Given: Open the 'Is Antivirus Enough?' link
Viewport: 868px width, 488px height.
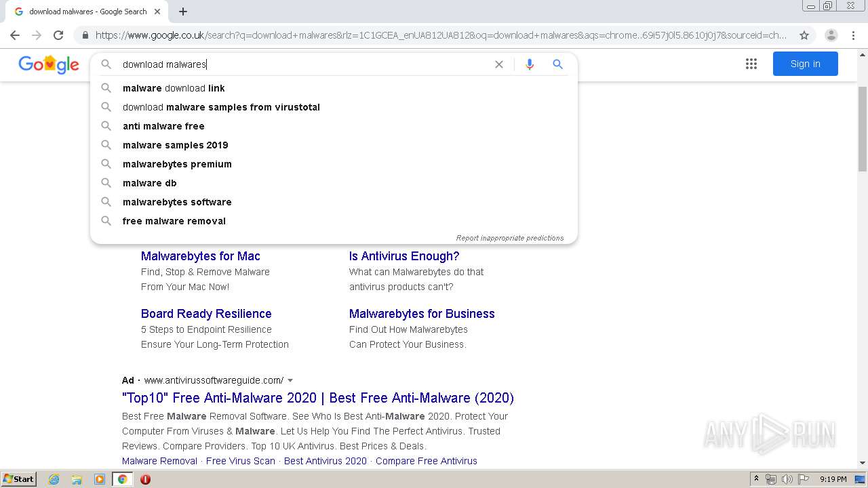Looking at the screenshot, I should [404, 256].
